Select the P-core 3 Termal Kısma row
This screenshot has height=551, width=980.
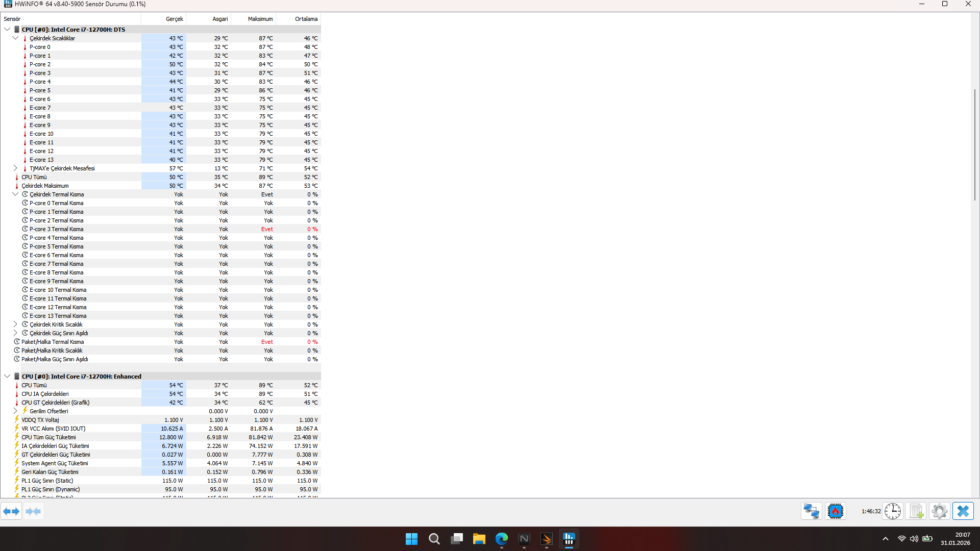(x=56, y=229)
